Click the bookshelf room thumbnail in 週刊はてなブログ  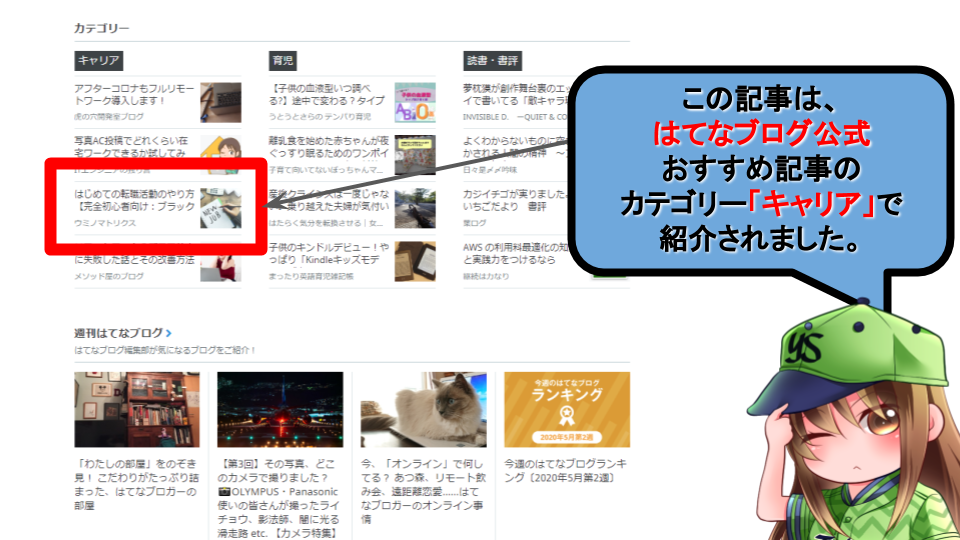[137, 410]
